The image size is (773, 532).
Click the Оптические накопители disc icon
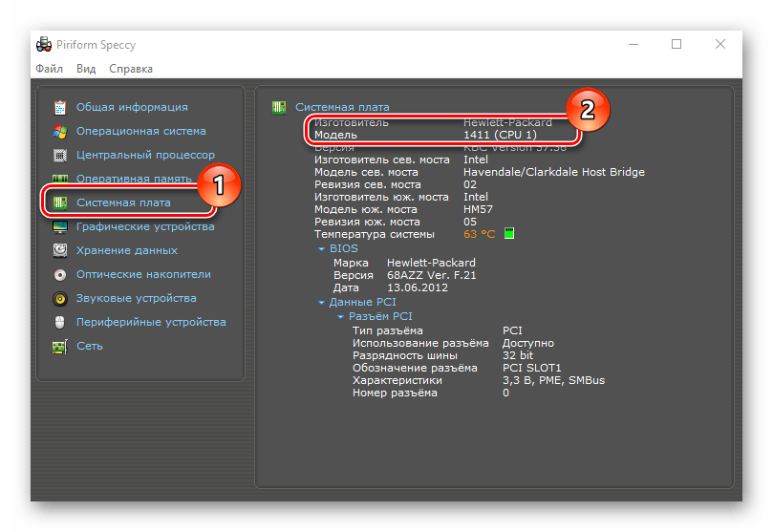(60, 274)
